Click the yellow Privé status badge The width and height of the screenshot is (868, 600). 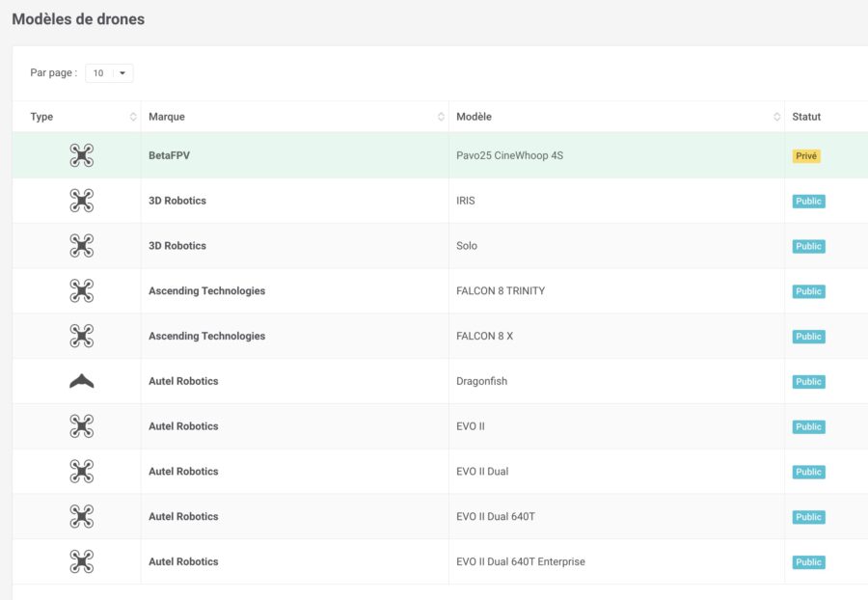806,156
